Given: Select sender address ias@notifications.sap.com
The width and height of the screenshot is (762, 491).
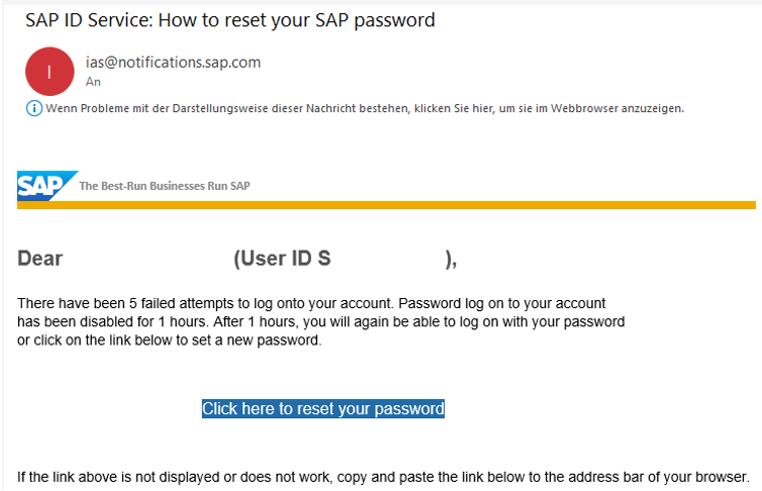Looking at the screenshot, I should click(x=173, y=62).
